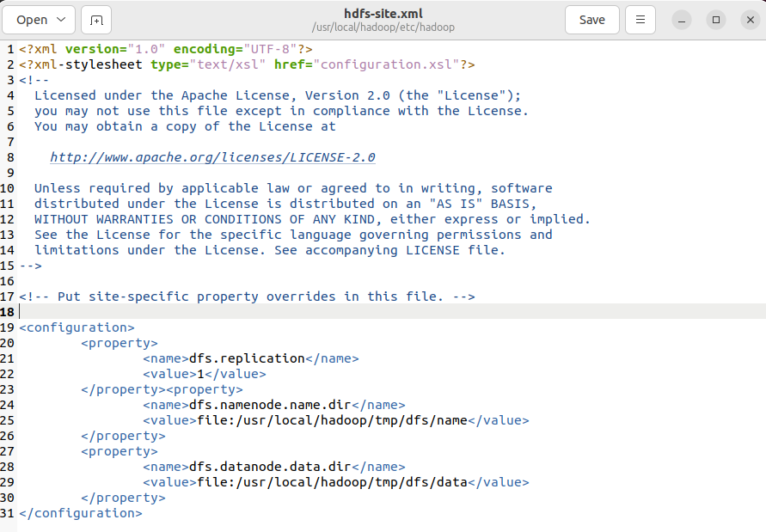Image resolution: width=766 pixels, height=532 pixels.
Task: Click the value 1 on line 22
Action: tap(200, 374)
